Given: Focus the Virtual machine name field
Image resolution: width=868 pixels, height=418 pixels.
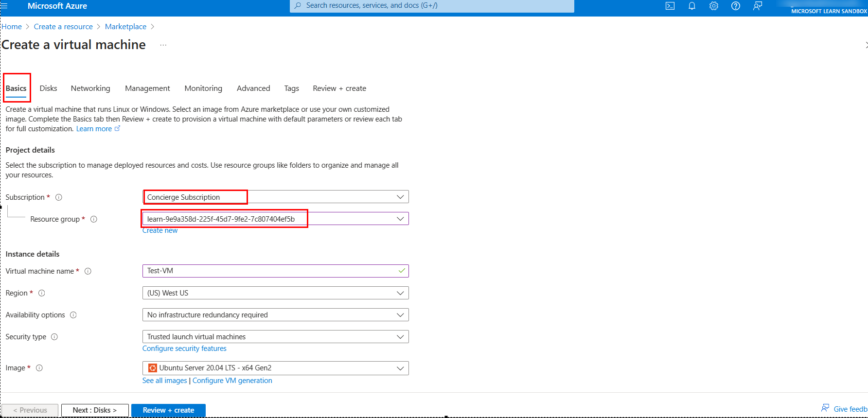Looking at the screenshot, I should tap(276, 271).
